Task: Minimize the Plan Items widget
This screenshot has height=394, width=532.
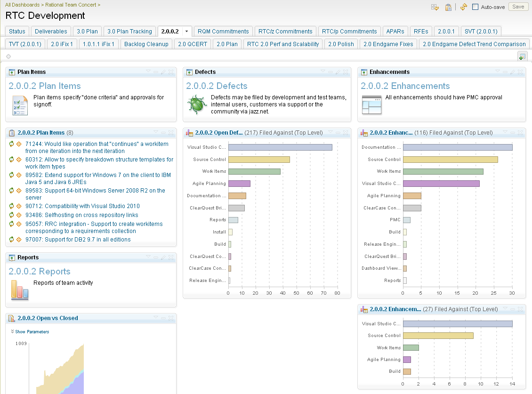Action: 156,72
